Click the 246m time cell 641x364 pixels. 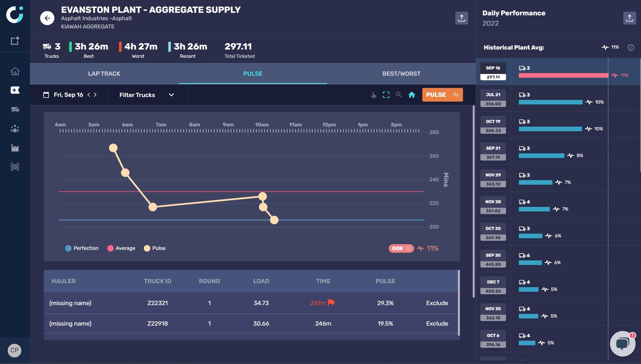click(x=323, y=324)
